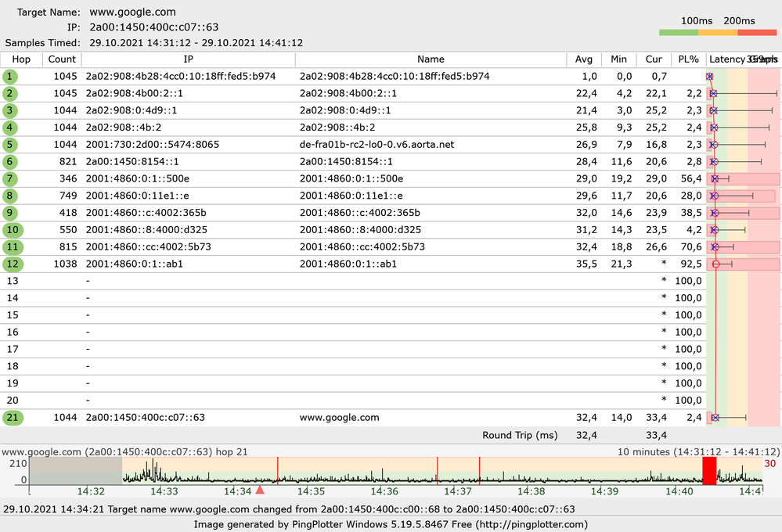Click the green hop 2 circle
Screen dimensions: 782x532
click(x=10, y=94)
